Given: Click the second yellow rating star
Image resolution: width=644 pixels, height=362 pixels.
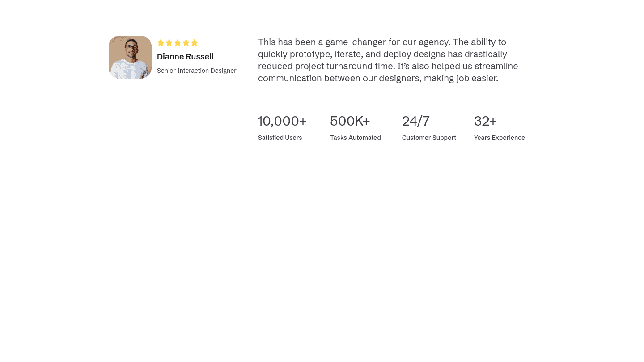Looking at the screenshot, I should click(169, 43).
